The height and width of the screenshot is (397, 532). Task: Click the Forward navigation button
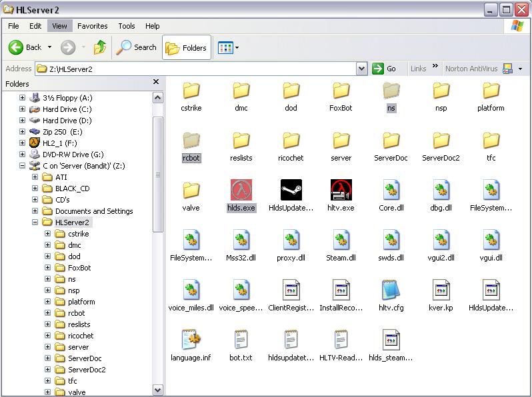68,47
